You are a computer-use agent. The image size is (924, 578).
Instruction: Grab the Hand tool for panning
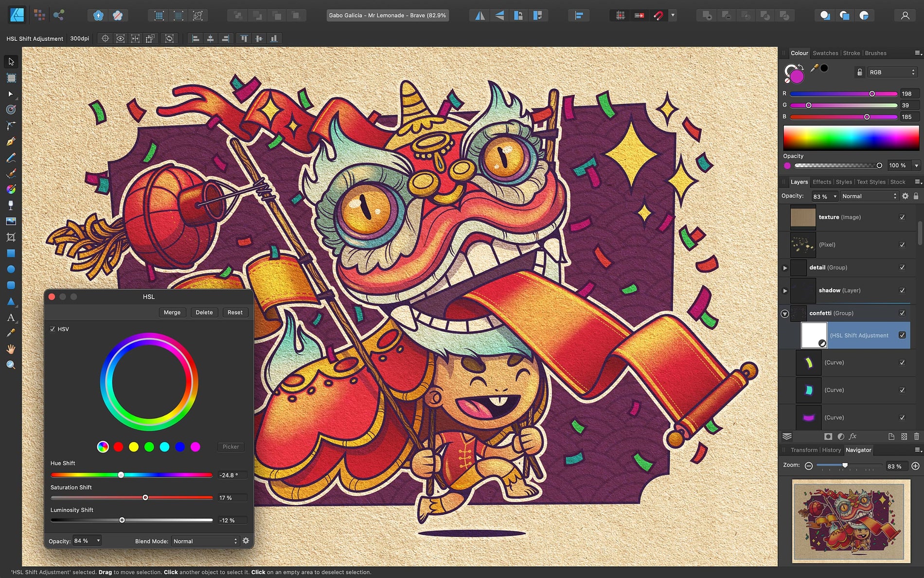point(11,349)
